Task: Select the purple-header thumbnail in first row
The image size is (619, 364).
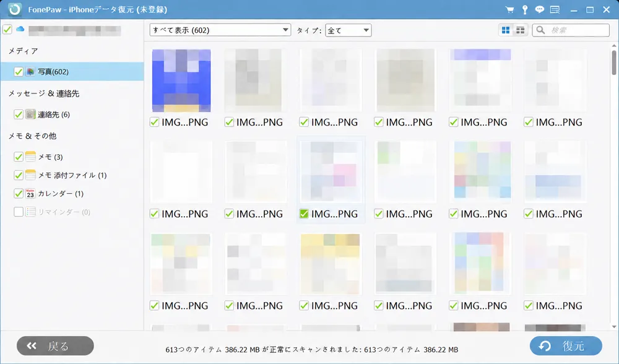Action: [480, 80]
